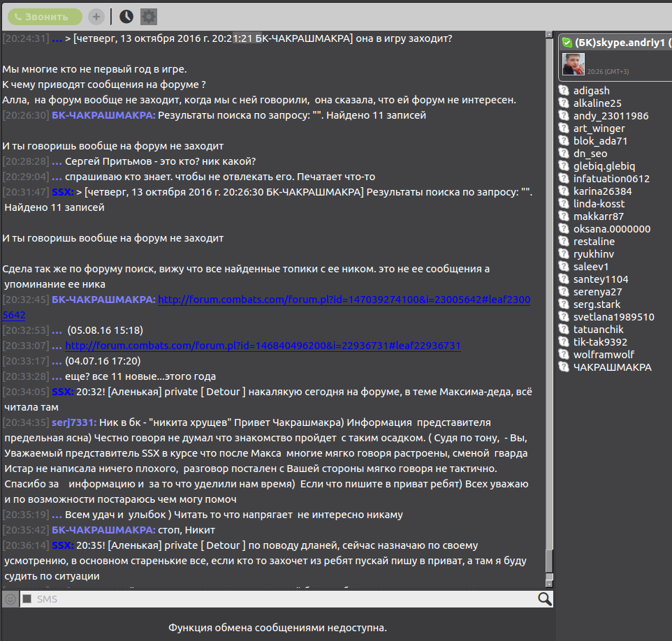
Task: Open forum link ending leaf22936731
Action: pos(263,346)
